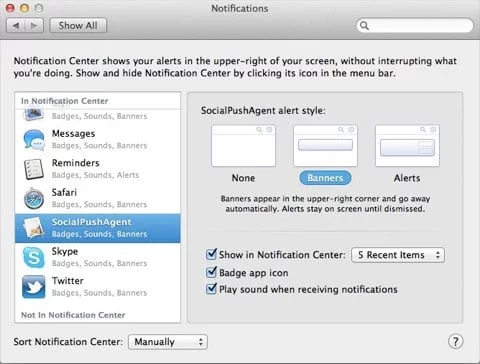Click the Show All button
Image resolution: width=480 pixels, height=364 pixels.
[x=78, y=25]
